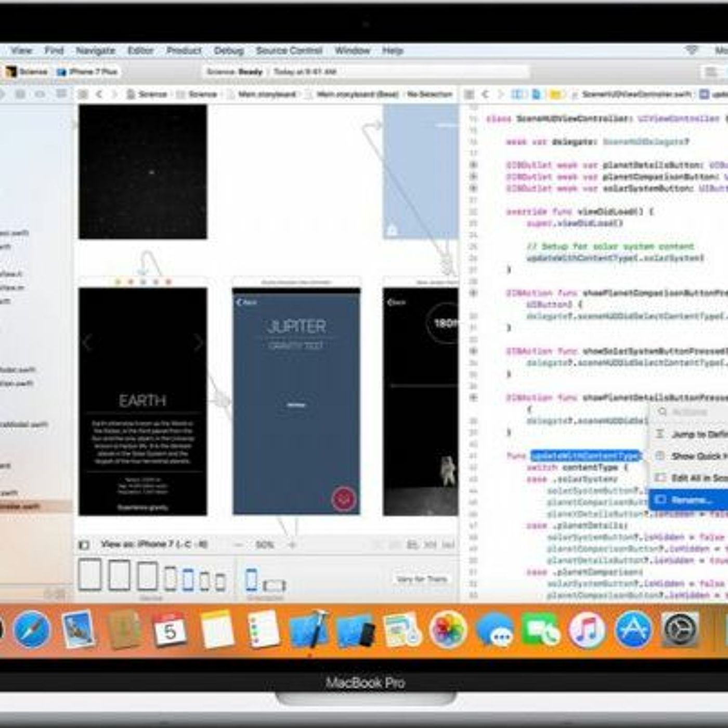Open Safari from the Dock

pyautogui.click(x=32, y=630)
